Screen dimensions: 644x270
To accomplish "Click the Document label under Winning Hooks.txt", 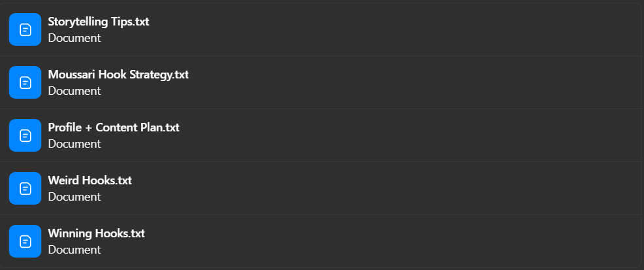I will (74, 250).
